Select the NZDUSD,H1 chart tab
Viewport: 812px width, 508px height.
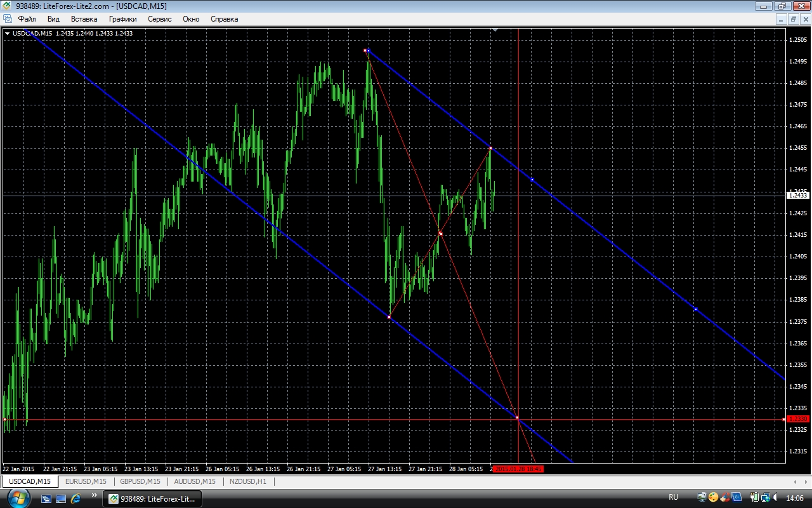click(247, 481)
